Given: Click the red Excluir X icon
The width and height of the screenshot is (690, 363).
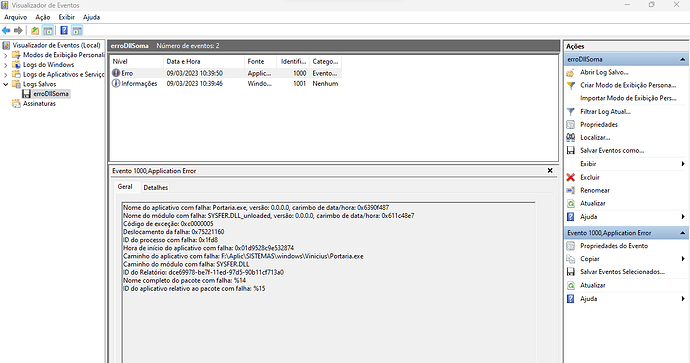Looking at the screenshot, I should pyautogui.click(x=571, y=177).
